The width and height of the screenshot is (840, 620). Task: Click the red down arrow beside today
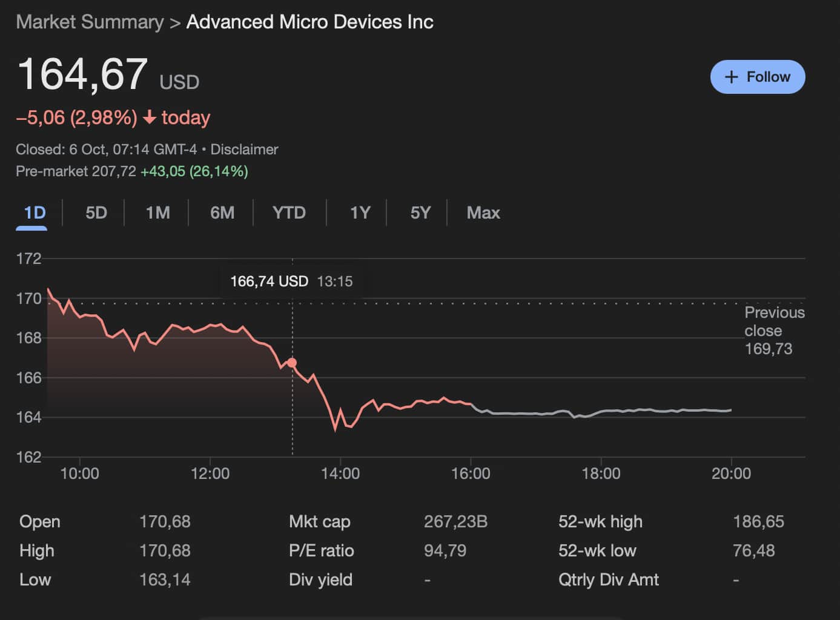tap(150, 117)
